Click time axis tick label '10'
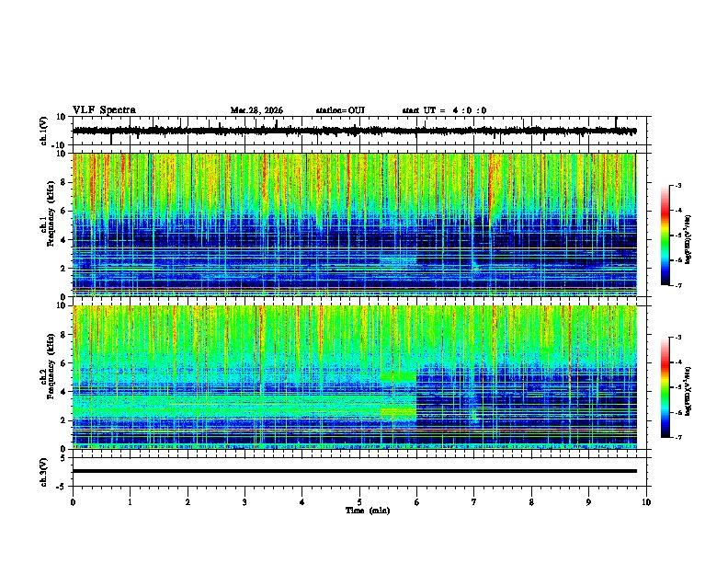 [646, 502]
